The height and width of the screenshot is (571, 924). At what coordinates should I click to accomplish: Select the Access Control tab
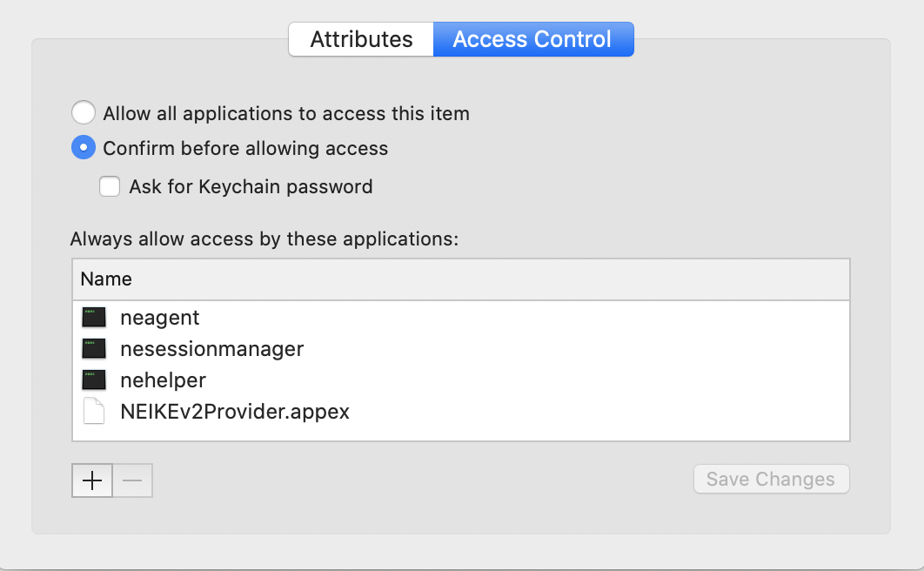point(532,40)
